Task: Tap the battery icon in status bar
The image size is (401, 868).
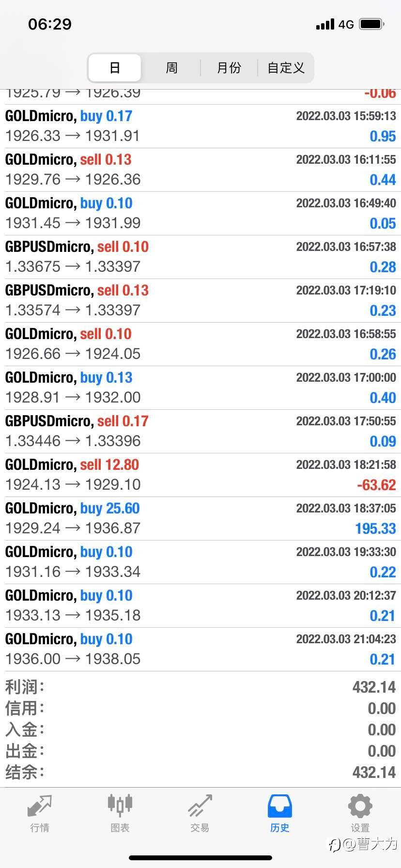Action: tap(372, 24)
